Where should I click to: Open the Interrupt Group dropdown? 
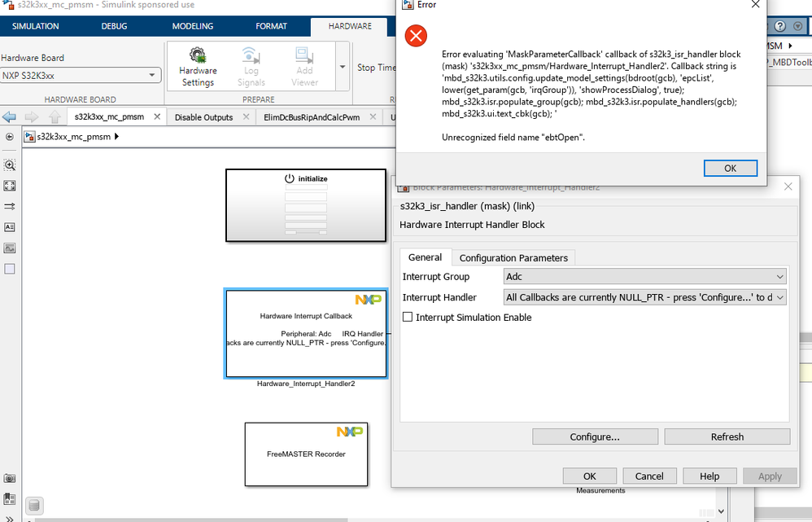644,276
